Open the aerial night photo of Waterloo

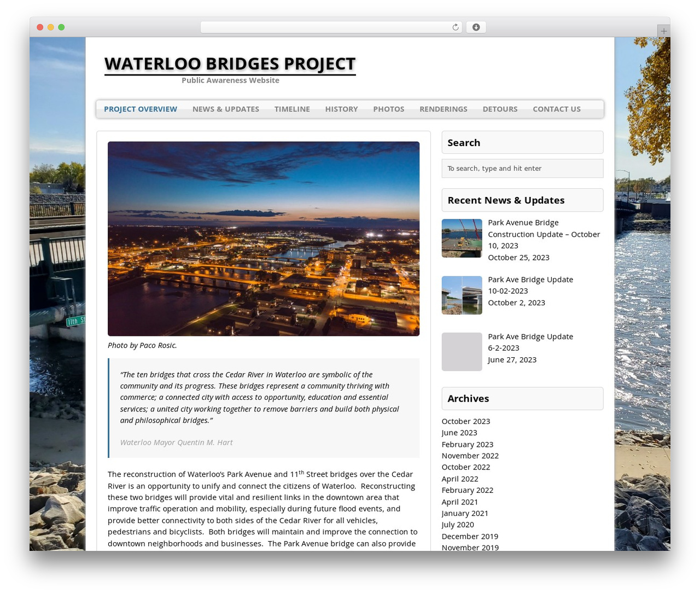[264, 239]
